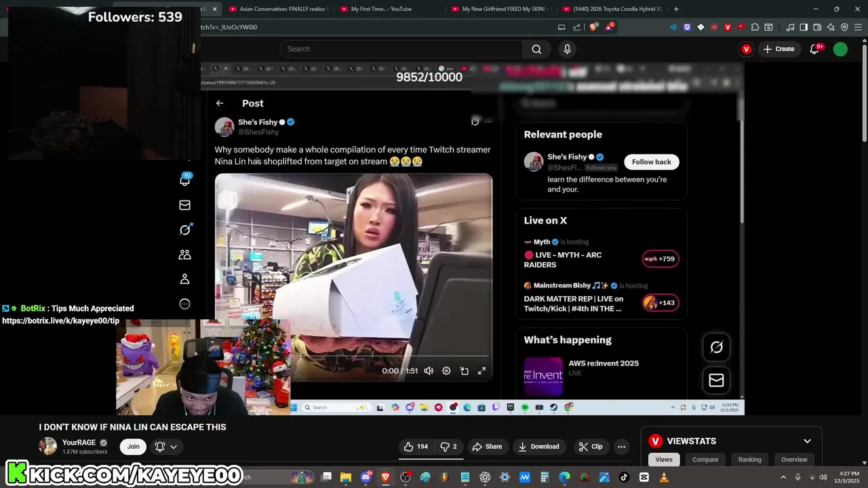
Task: Mute the tweet video volume icon
Action: 429,371
